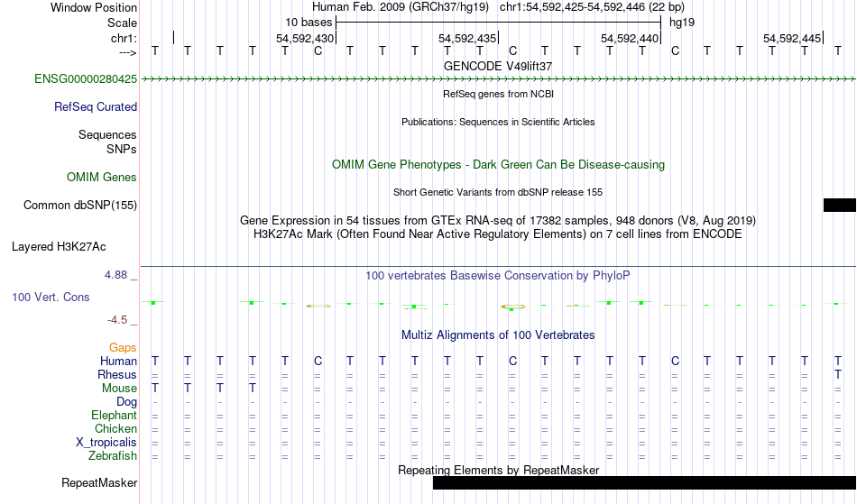Click the Gaps row label
The height and width of the screenshot is (504, 857).
tap(123, 348)
